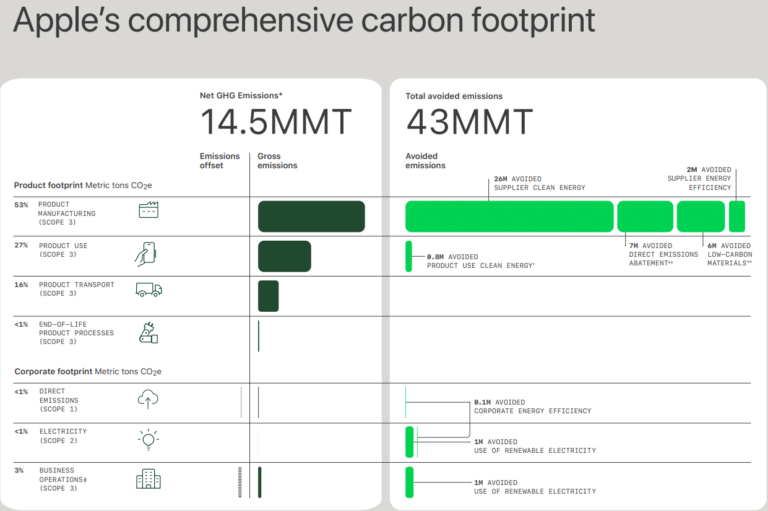Screen dimensions: 768x511
Task: Click the 'Corporate footprint Metric tons CO2e' heading
Action: [88, 371]
